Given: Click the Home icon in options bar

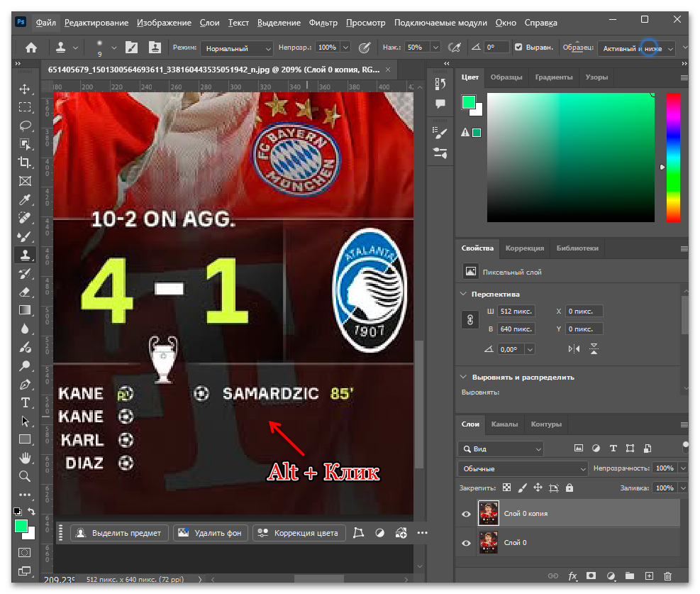Looking at the screenshot, I should pos(30,48).
